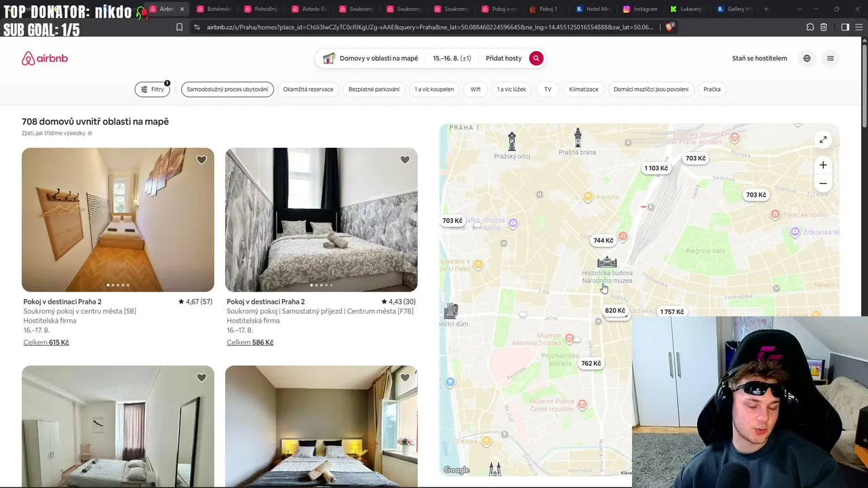Close the active Airbnb browser tab
868x488 pixels.
[x=182, y=9]
